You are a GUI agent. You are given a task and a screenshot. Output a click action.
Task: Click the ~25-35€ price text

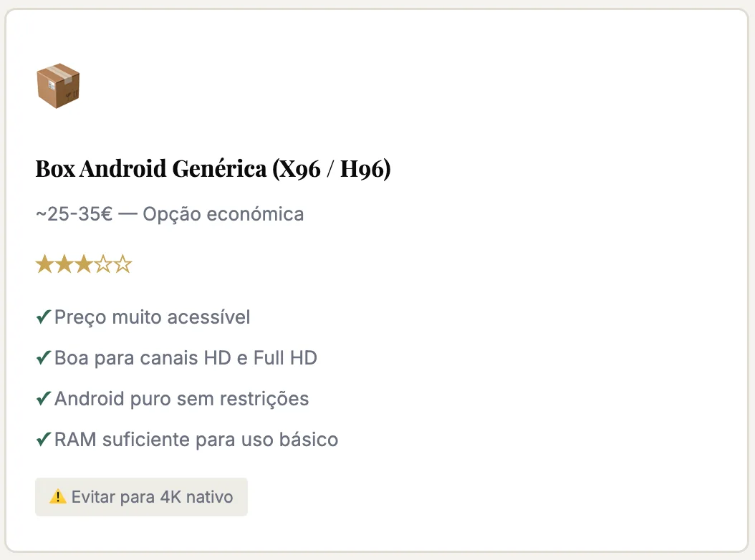(x=74, y=214)
